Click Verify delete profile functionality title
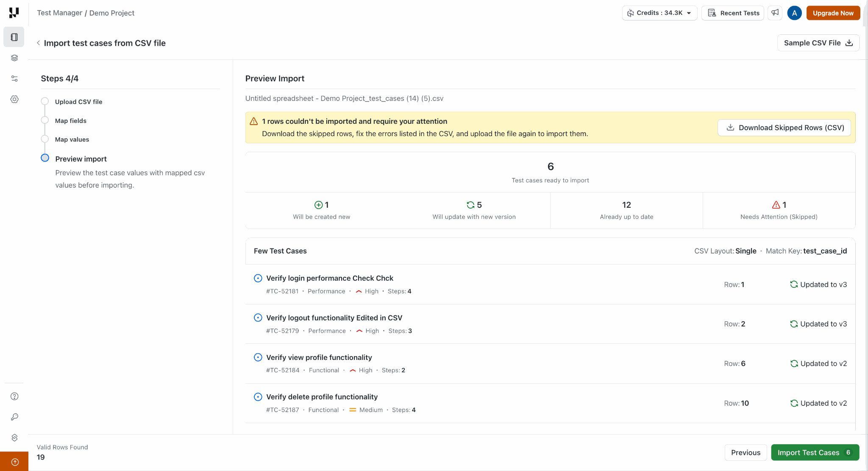The width and height of the screenshot is (868, 471). tap(322, 397)
